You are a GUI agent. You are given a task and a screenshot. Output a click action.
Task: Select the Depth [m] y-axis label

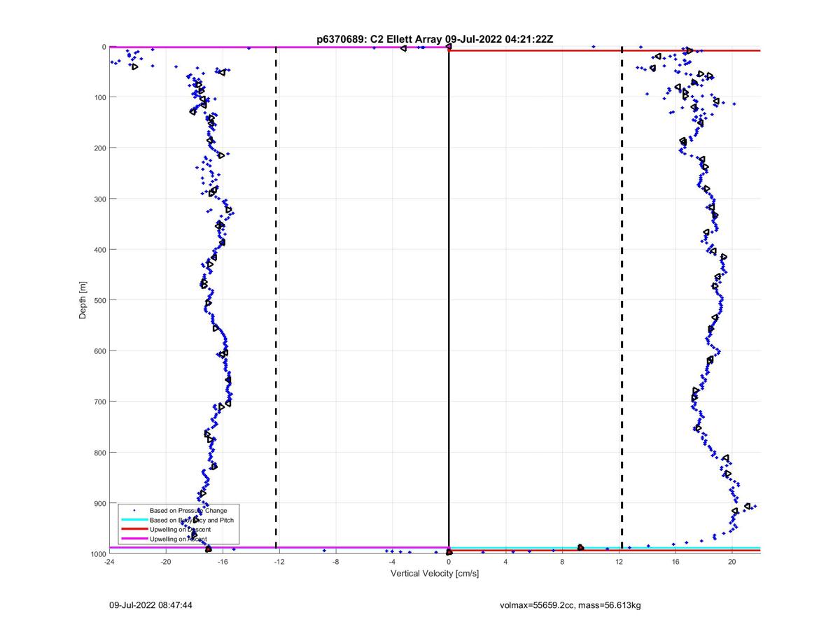coord(83,300)
